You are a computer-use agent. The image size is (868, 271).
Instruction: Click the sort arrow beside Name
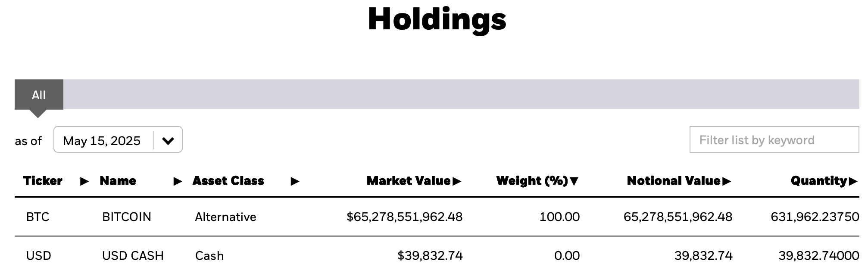(x=177, y=182)
